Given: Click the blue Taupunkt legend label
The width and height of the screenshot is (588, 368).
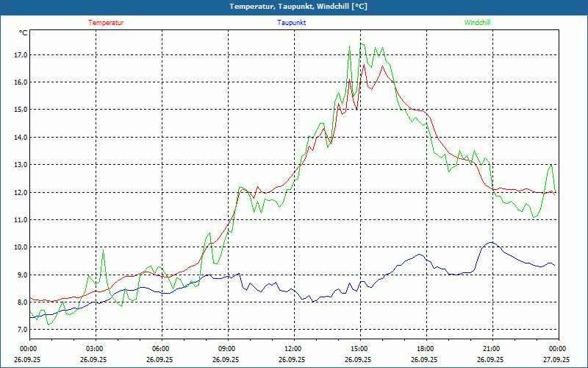Looking at the screenshot, I should [x=292, y=22].
